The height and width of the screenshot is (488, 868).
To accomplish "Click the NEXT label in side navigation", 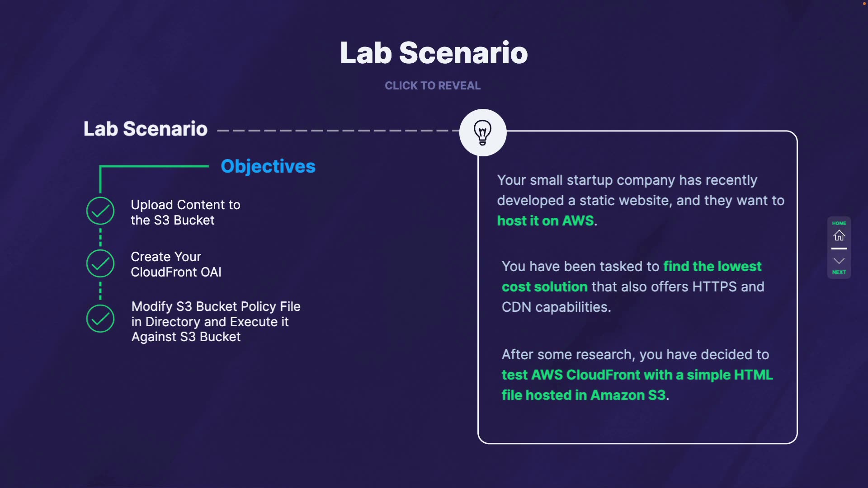I will coord(839,272).
